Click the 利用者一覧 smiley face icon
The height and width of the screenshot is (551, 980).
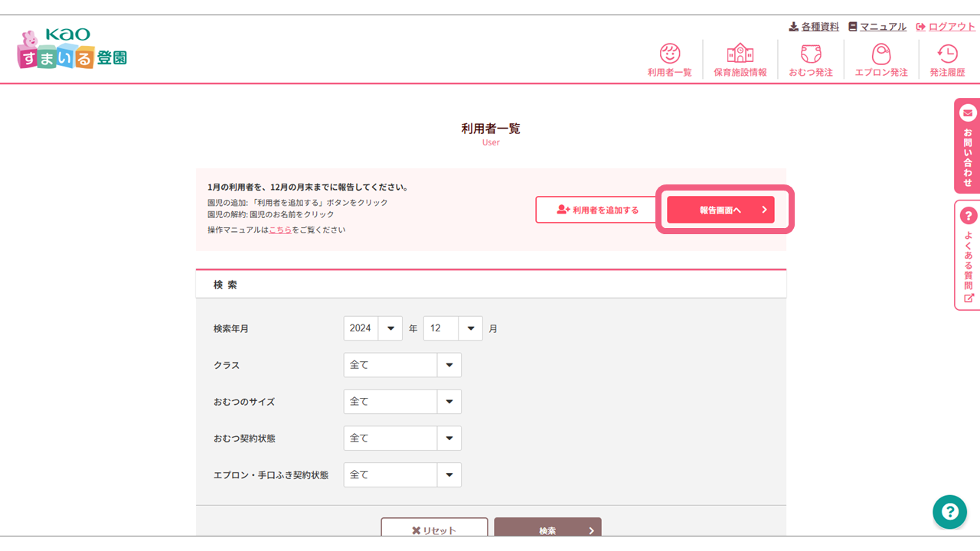[669, 54]
